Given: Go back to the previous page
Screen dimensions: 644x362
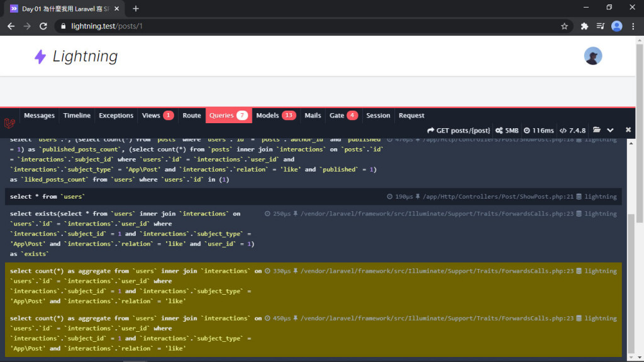Looking at the screenshot, I should [11, 26].
